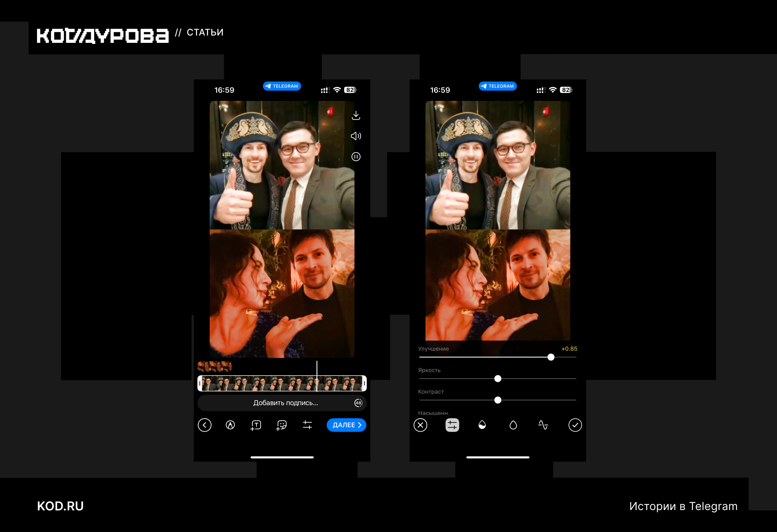Cancel edits with the X icon

tap(420, 425)
